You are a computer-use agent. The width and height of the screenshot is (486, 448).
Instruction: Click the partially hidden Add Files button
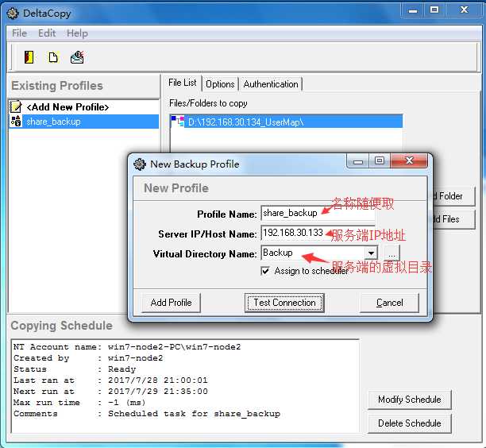pos(453,219)
